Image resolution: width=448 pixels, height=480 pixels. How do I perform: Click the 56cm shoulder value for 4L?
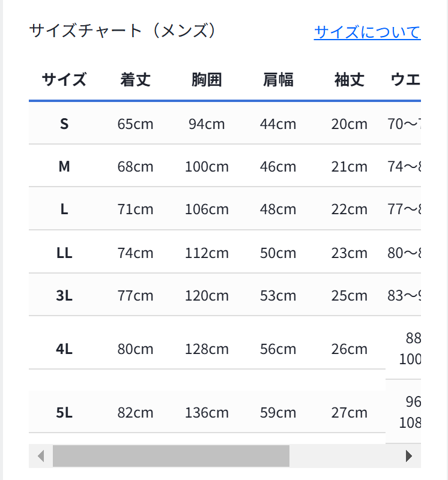click(x=278, y=349)
